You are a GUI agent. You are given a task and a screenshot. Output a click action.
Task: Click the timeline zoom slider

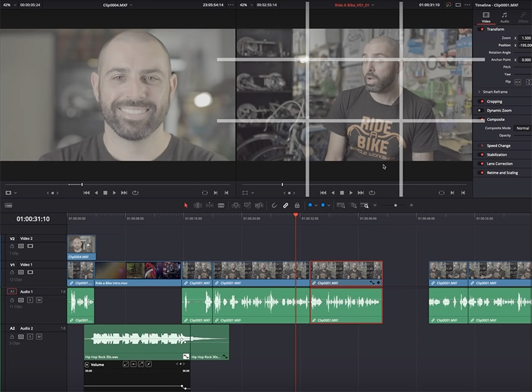395,205
